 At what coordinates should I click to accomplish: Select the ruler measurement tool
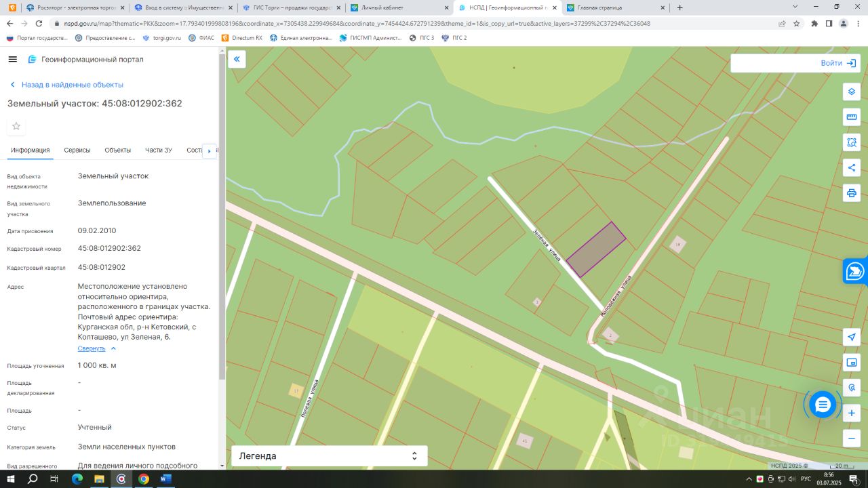852,117
